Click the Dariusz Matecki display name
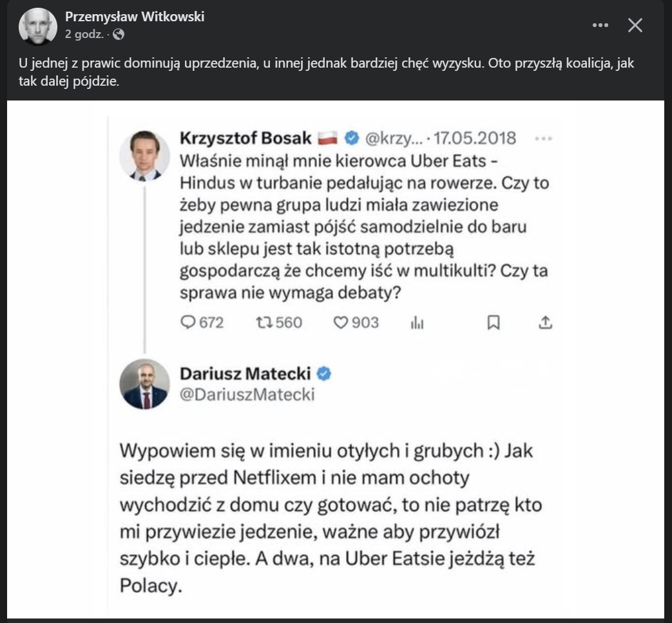Viewport: 672px width, 623px height. click(x=245, y=374)
